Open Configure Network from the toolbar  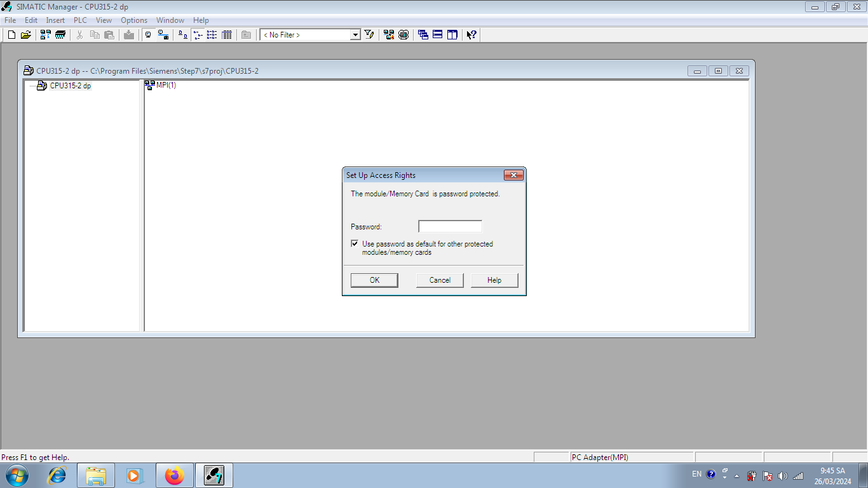[389, 35]
